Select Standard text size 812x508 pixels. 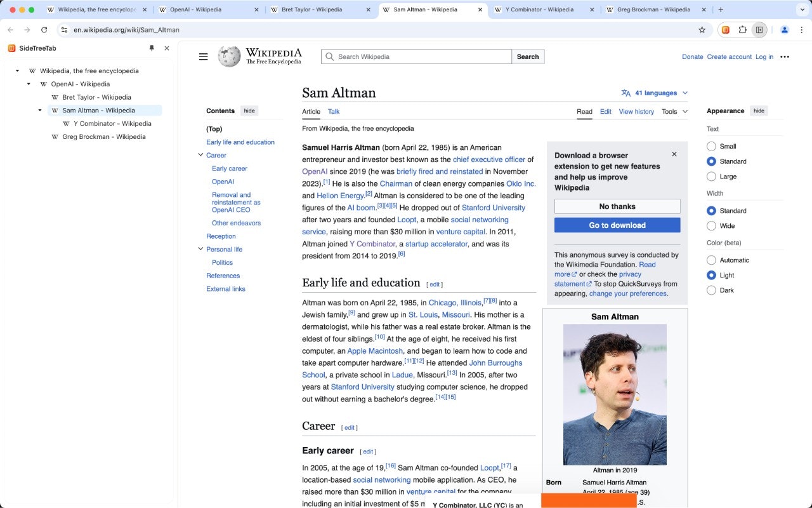(x=711, y=161)
